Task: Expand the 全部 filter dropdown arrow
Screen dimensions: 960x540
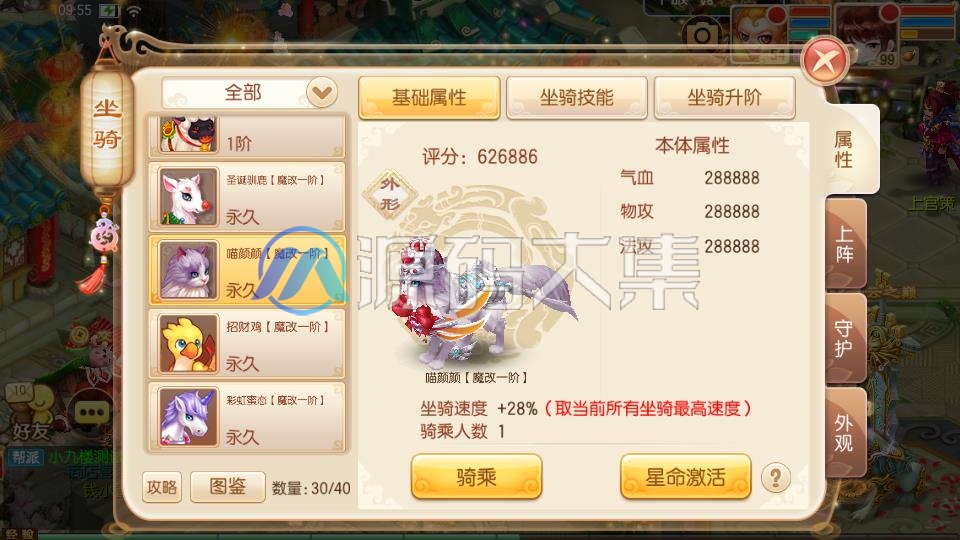Action: tap(321, 93)
